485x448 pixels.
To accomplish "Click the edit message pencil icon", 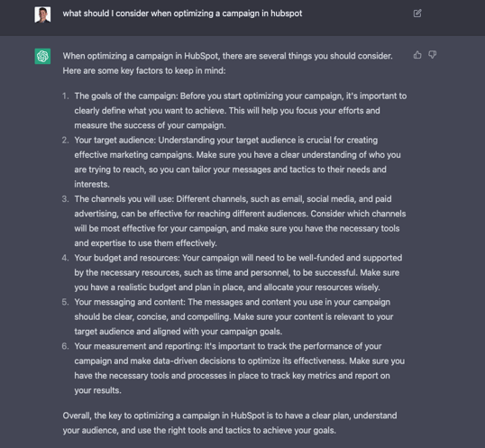I will [x=417, y=14].
